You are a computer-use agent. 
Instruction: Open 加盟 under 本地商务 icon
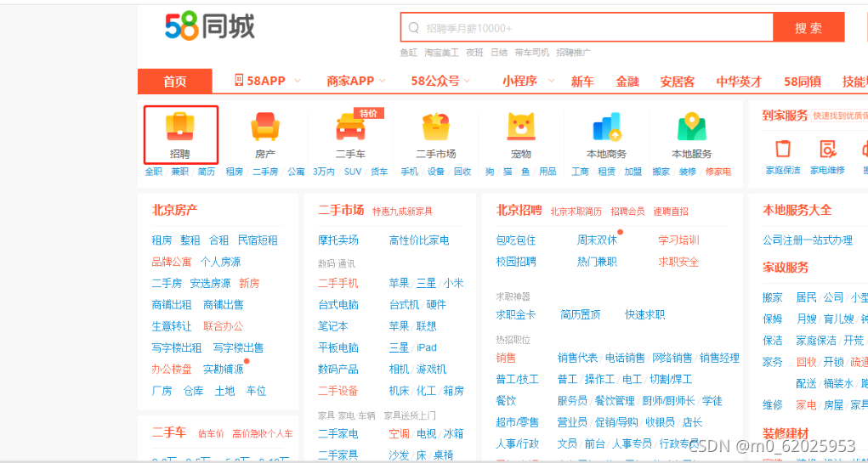[633, 172]
